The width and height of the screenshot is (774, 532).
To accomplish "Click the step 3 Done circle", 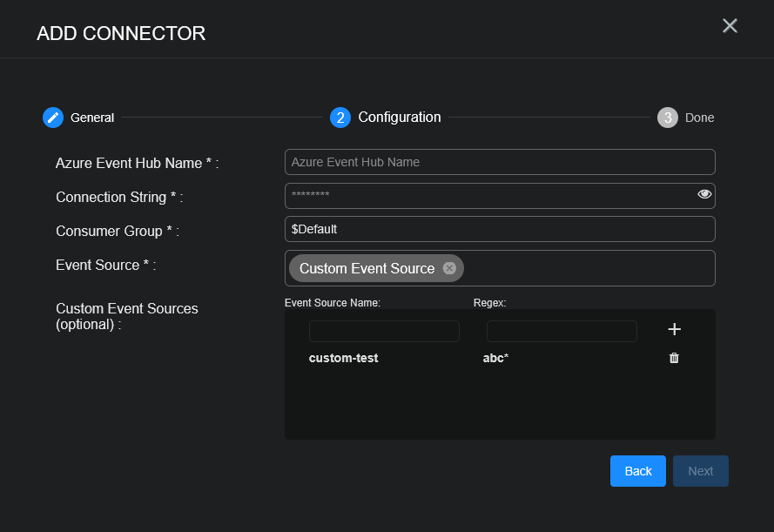I will click(x=668, y=118).
